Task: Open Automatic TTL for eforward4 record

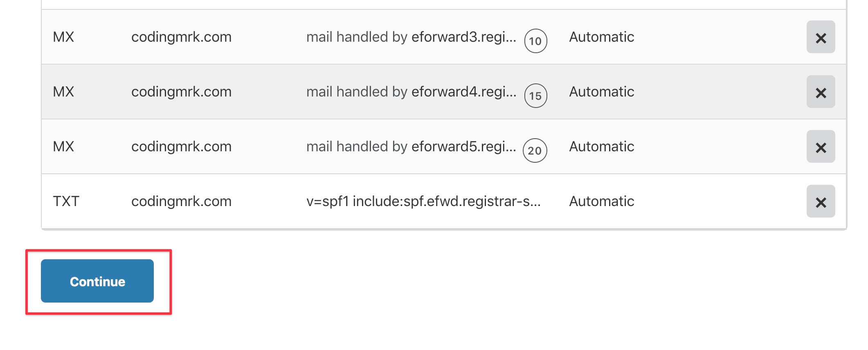Action: 601,92
